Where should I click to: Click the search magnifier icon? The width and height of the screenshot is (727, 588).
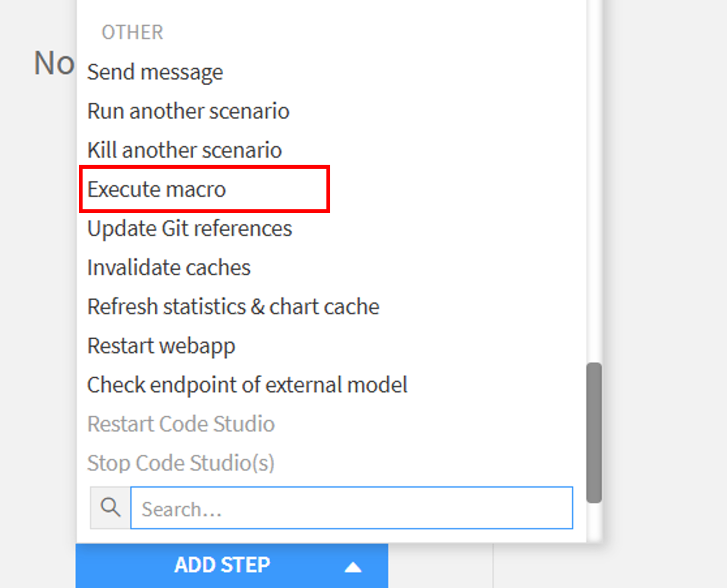click(110, 507)
